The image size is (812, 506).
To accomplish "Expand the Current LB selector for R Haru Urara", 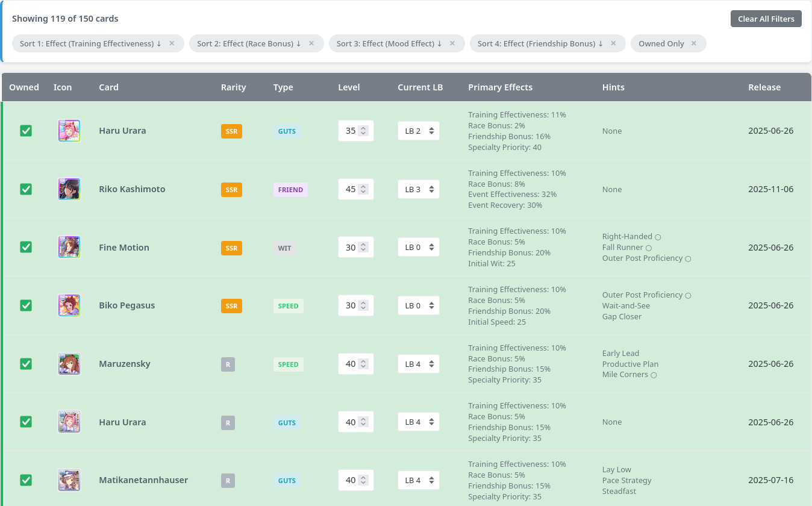I will (x=419, y=422).
